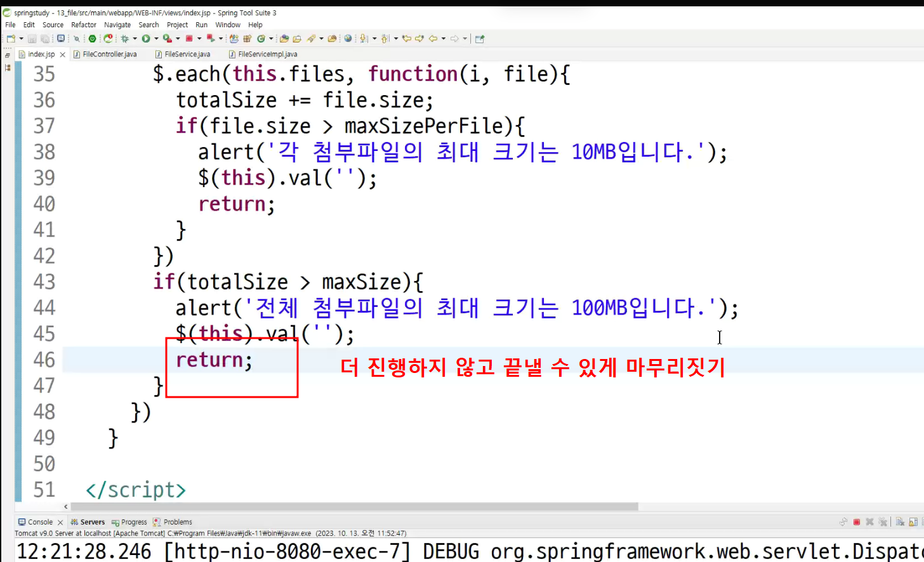Click the green Boot Dashboard power icon
Viewport: 924px width, 562px height.
click(x=92, y=39)
